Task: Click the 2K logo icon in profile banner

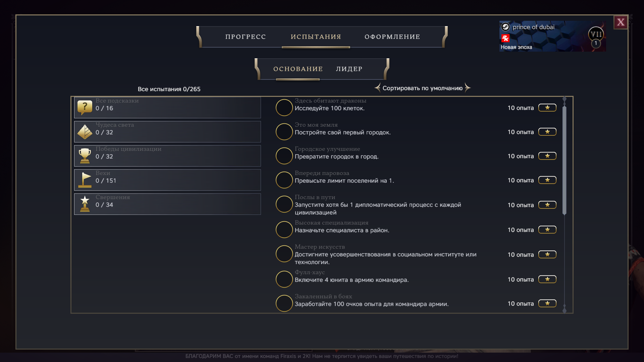Action: (505, 38)
